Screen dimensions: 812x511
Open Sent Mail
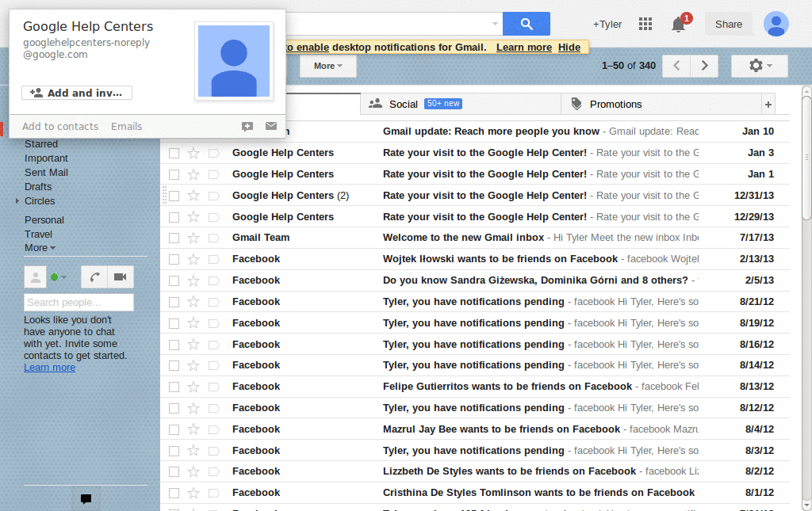click(x=46, y=172)
